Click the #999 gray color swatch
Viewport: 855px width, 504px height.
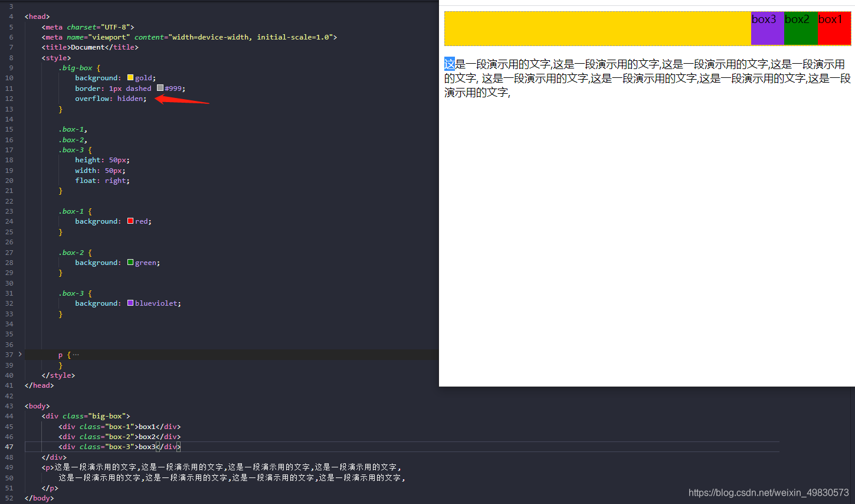[160, 88]
